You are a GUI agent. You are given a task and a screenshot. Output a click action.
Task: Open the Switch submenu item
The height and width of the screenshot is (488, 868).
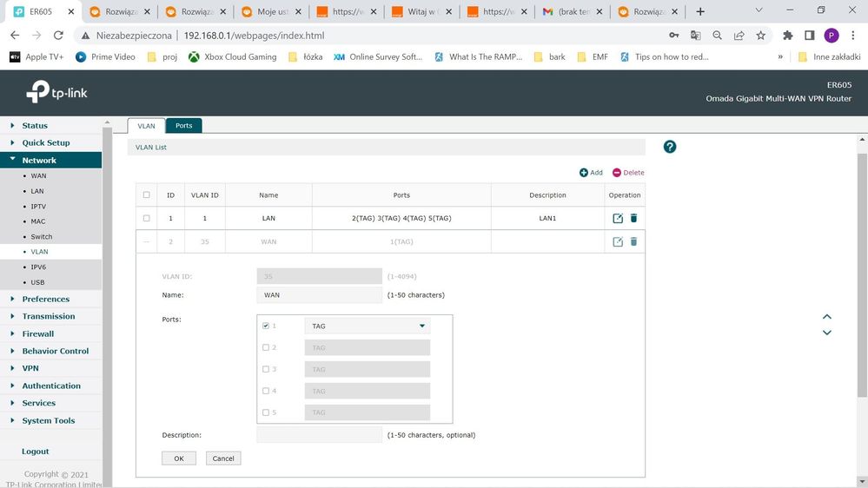[42, 236]
